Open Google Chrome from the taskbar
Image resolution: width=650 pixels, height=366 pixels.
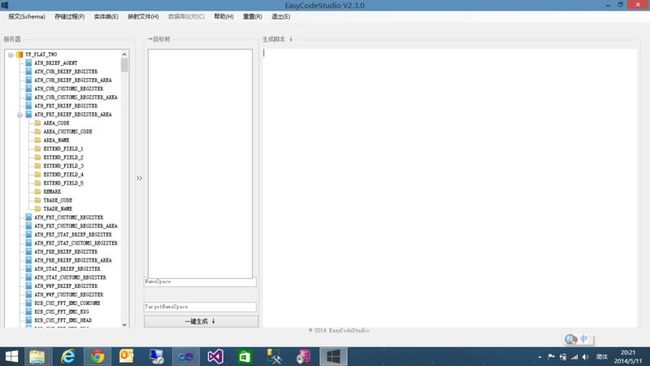pyautogui.click(x=97, y=356)
